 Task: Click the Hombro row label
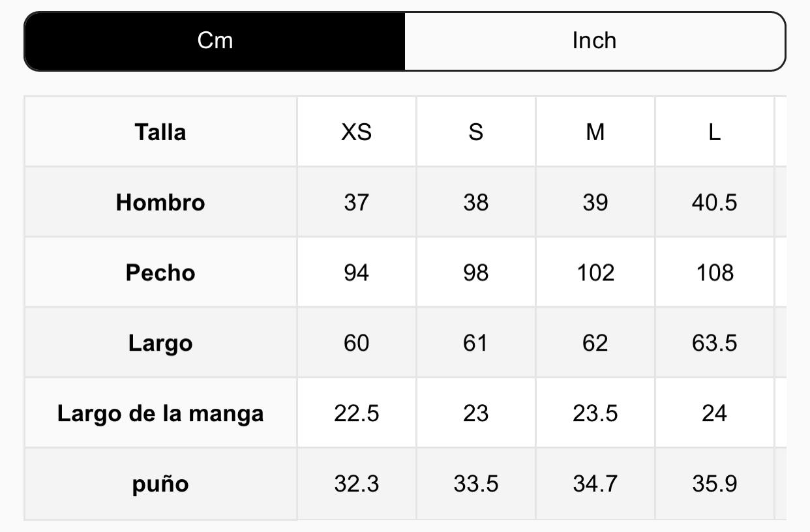tap(160, 203)
